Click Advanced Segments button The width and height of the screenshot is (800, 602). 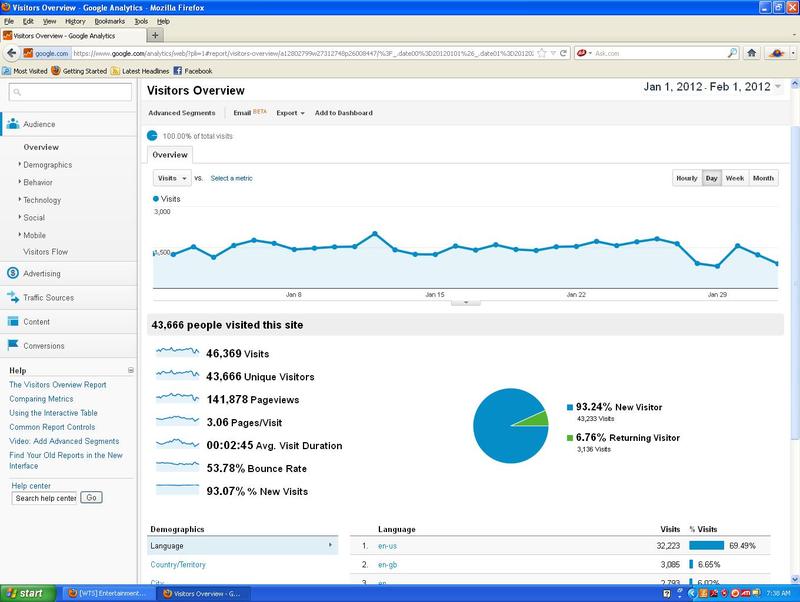click(x=182, y=113)
